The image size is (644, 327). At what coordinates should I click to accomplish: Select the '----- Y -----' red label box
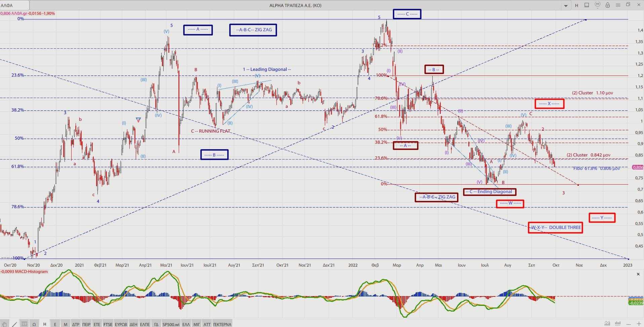coord(602,218)
